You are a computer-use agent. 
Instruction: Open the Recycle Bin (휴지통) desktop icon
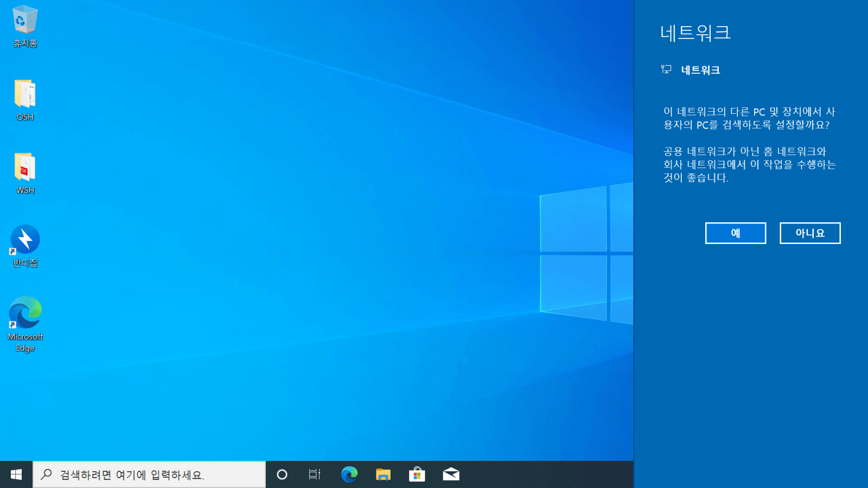pos(25,26)
